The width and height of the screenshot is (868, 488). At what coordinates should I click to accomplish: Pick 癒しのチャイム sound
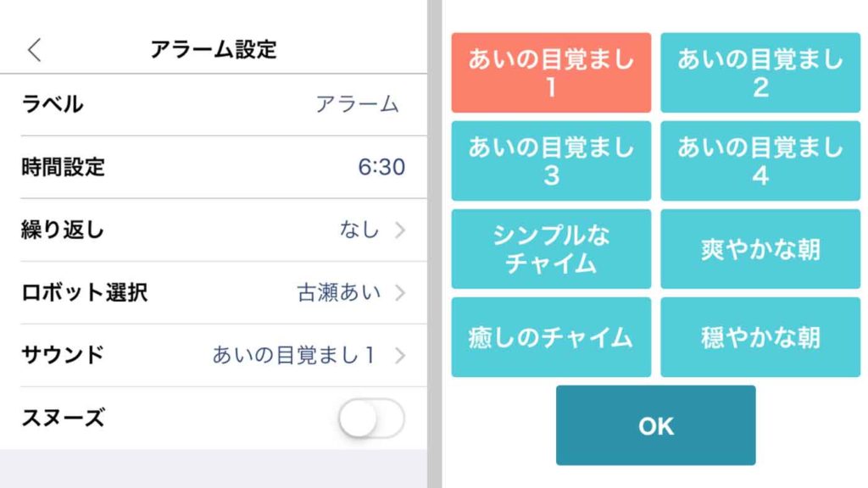551,337
